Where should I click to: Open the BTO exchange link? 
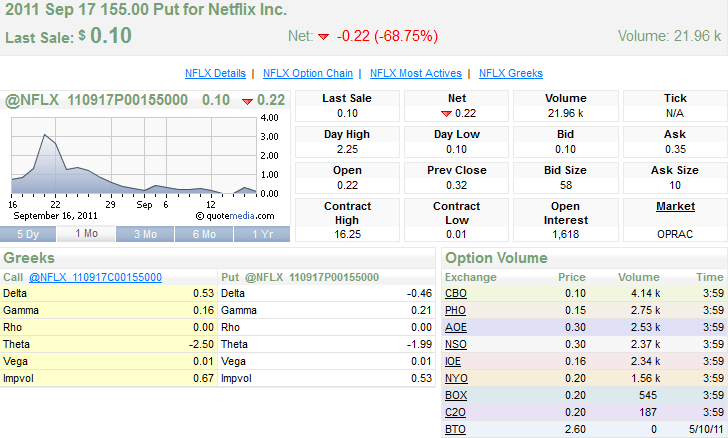click(x=455, y=430)
